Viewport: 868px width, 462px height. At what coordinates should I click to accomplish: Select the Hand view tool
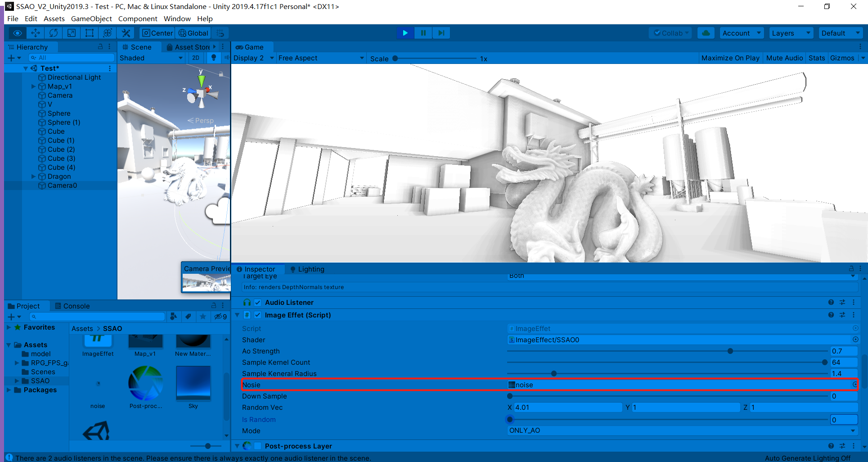pos(17,33)
